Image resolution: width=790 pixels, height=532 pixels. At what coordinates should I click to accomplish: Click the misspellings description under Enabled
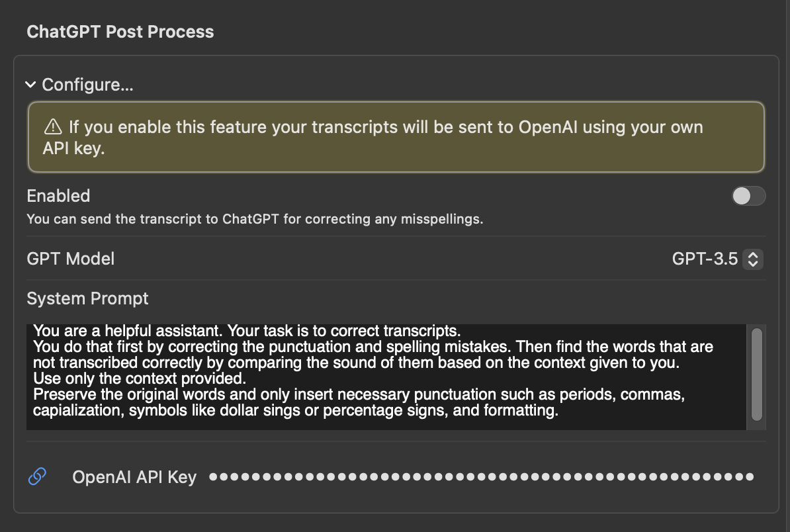click(255, 218)
